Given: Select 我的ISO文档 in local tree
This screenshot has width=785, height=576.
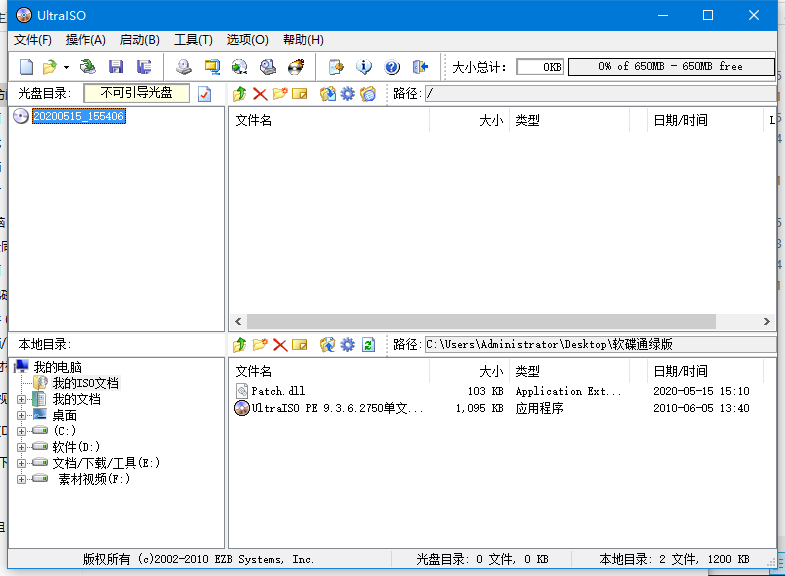Looking at the screenshot, I should coord(86,383).
